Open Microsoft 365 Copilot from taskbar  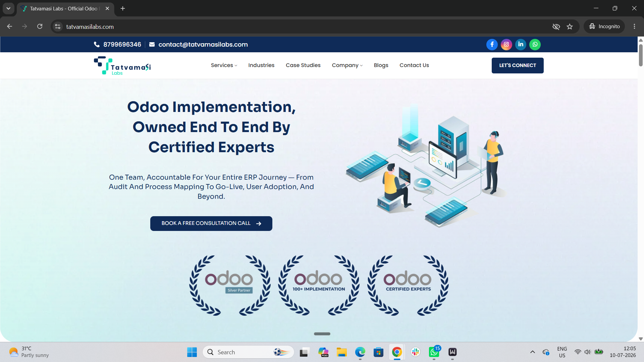coord(323,352)
